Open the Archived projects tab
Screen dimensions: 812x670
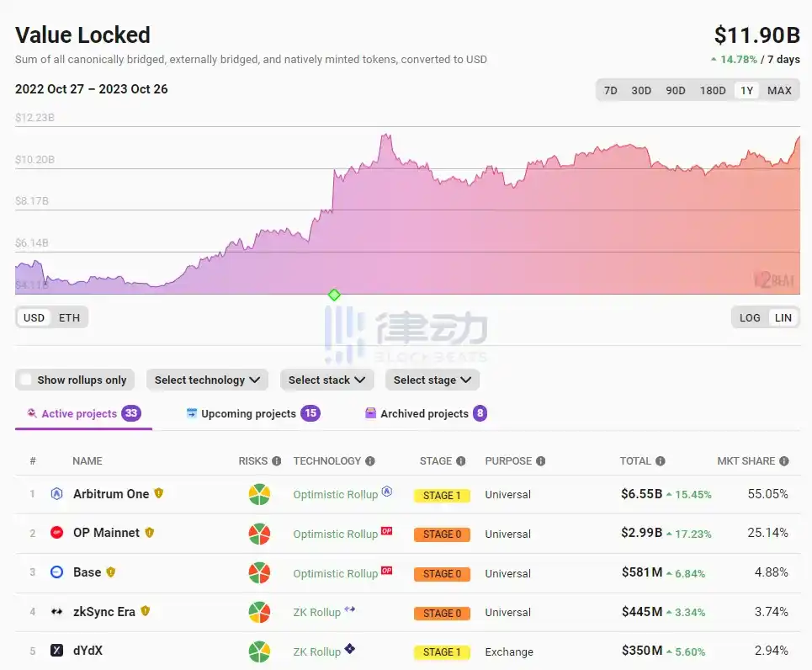(424, 413)
